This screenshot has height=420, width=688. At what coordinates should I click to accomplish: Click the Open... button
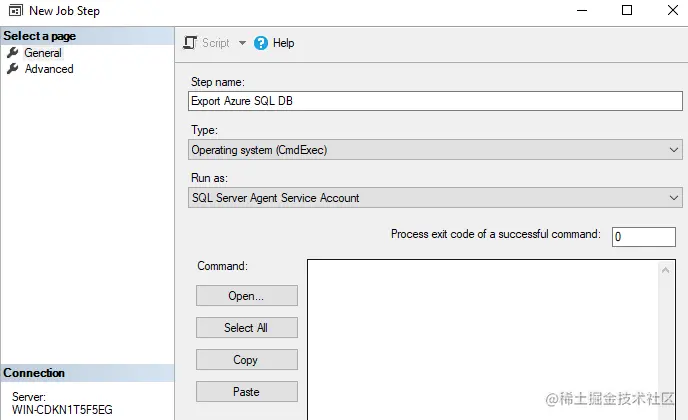coord(247,296)
